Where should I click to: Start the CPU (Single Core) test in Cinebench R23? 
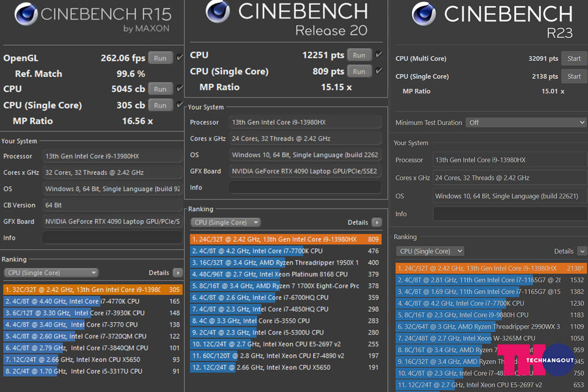574,76
